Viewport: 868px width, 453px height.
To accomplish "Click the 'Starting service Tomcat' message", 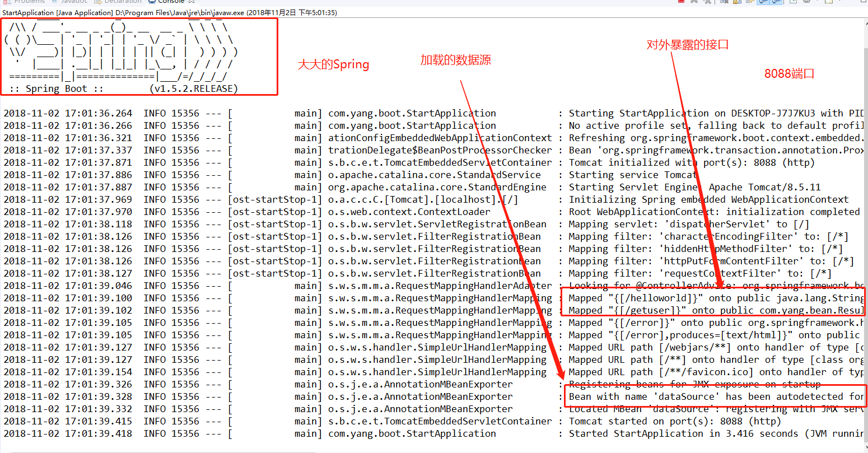I will click(x=633, y=175).
